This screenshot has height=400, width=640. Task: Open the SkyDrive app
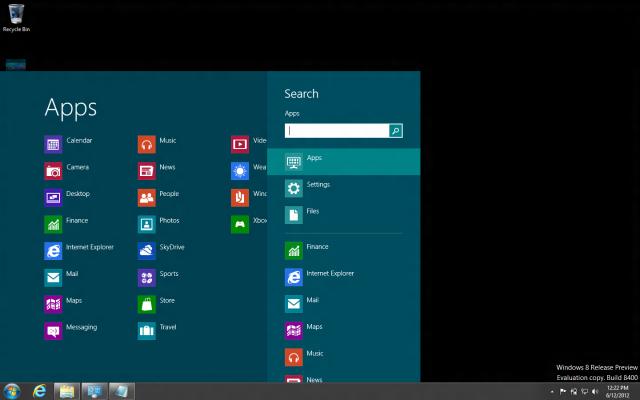coord(161,251)
